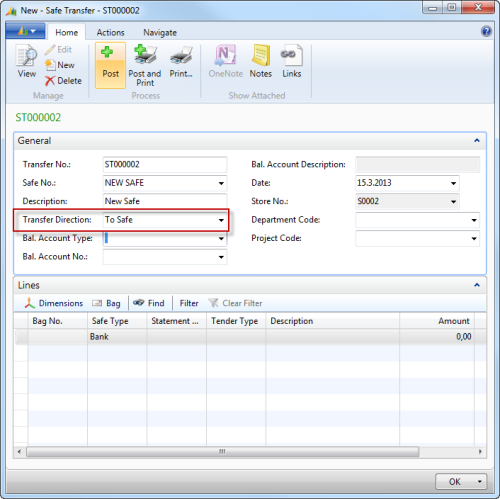Expand the Transfer Direction dropdown
Viewport: 500px width, 499px height.
[x=221, y=220]
